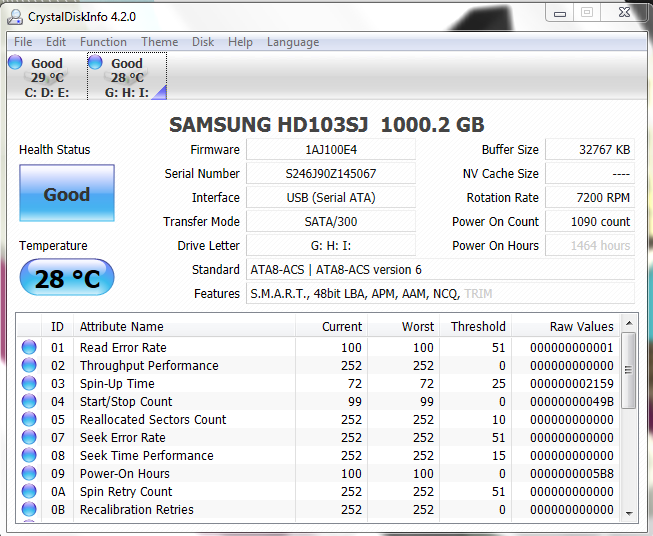Click status orb for Seek Error Rate
The width and height of the screenshot is (653, 536).
29,437
